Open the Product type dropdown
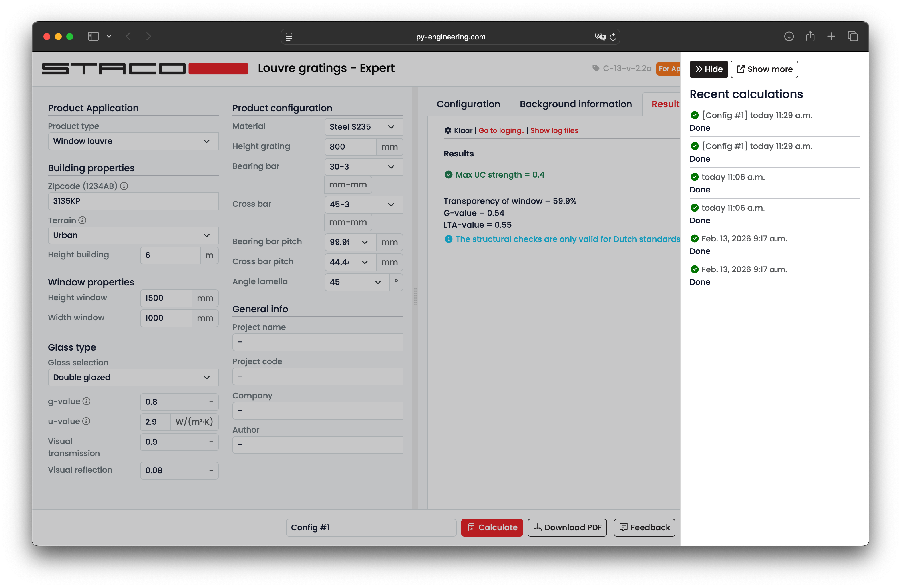 click(x=133, y=141)
